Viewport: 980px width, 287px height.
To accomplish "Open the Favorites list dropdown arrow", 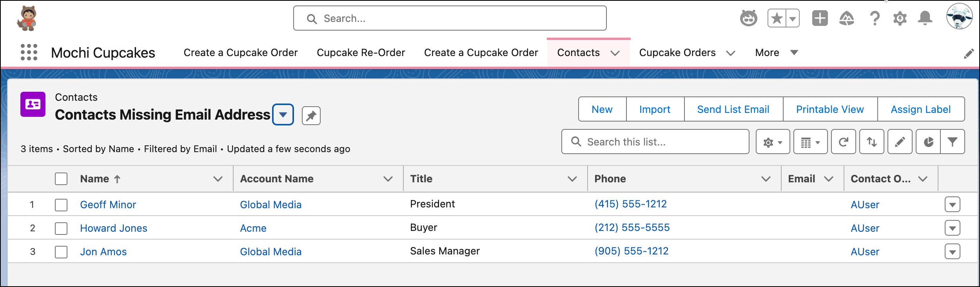I will click(793, 18).
